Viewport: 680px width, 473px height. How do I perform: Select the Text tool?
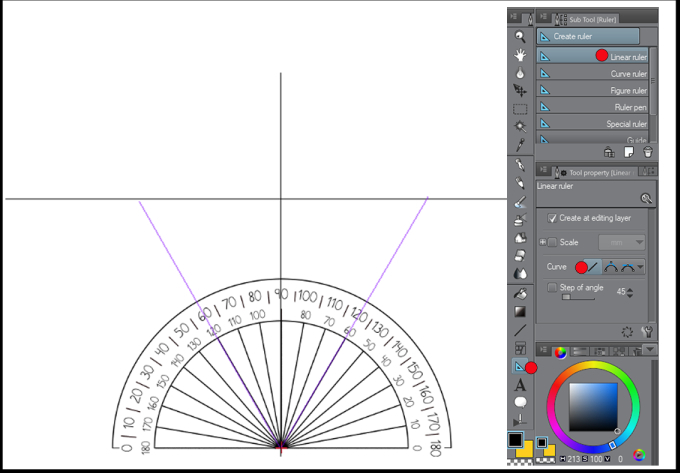tap(520, 385)
